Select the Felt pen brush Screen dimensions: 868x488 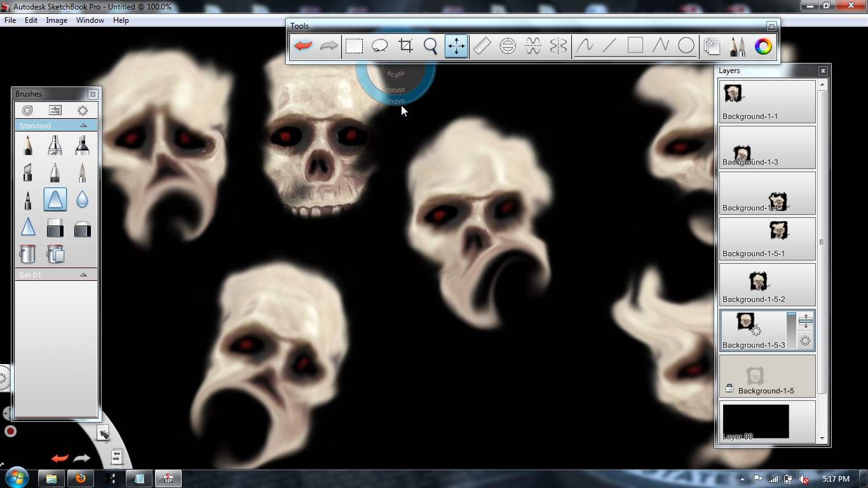pyautogui.click(x=28, y=200)
